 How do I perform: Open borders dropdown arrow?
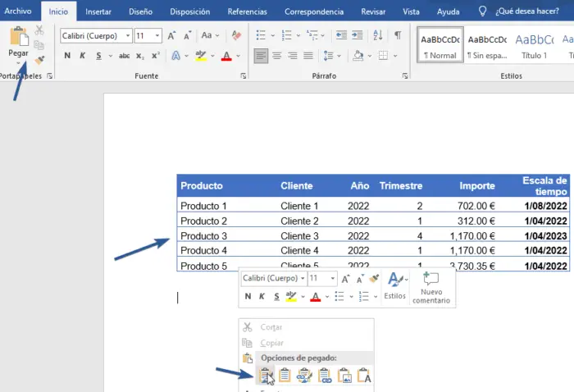point(395,56)
